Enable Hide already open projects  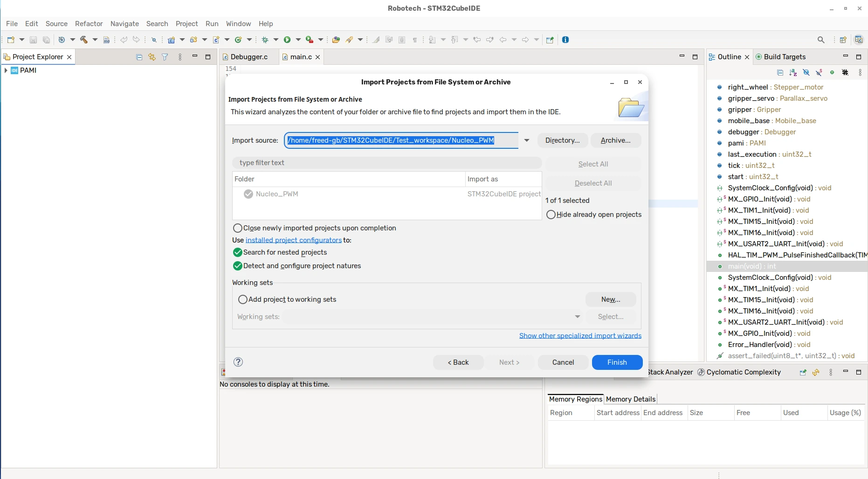click(x=551, y=215)
